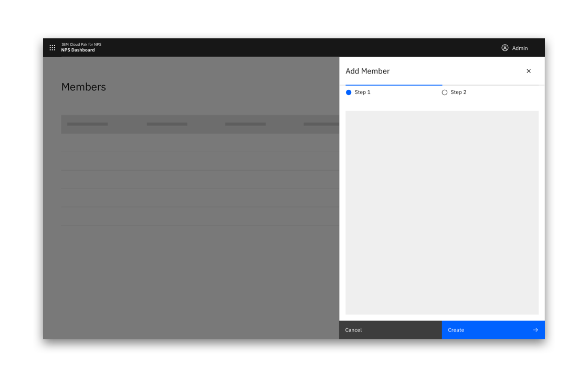Click the Members page heading
Image resolution: width=588 pixels, height=375 pixels.
point(83,87)
